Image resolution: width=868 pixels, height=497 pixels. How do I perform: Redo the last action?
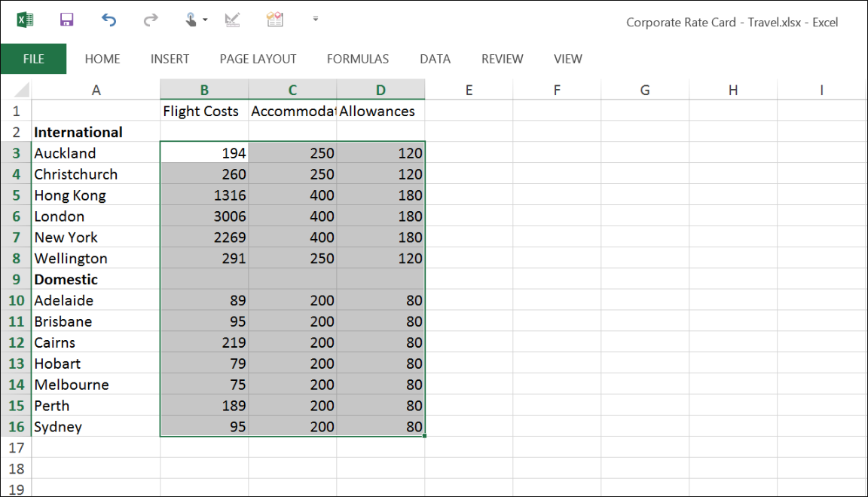coord(149,19)
